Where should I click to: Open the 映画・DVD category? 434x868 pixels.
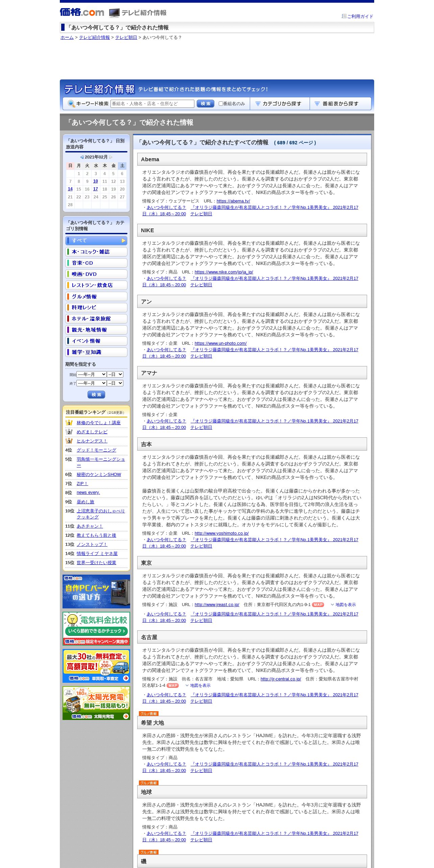pos(96,274)
